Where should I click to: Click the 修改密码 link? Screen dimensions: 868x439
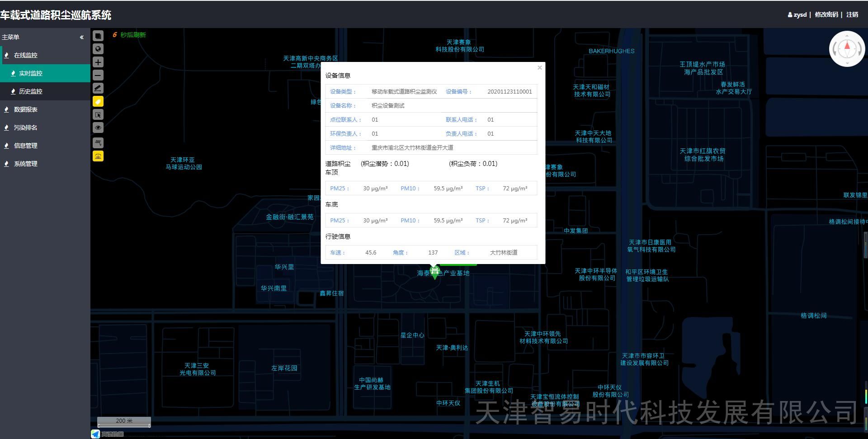tap(826, 14)
